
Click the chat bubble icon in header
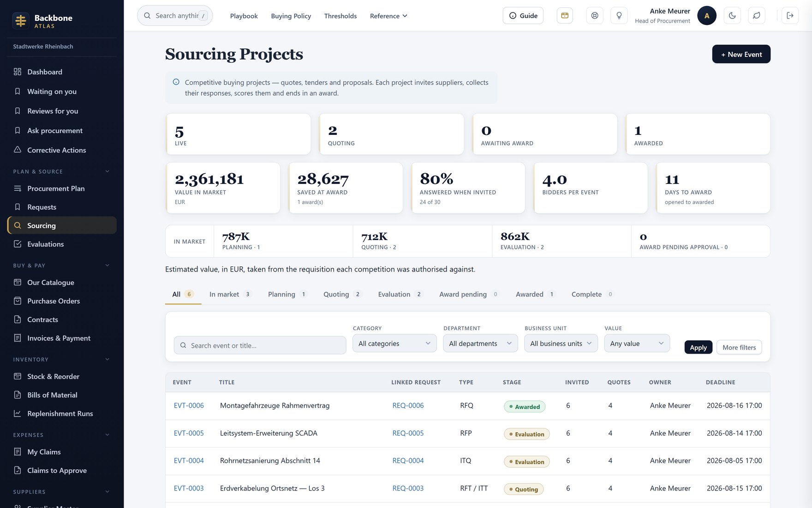point(757,16)
